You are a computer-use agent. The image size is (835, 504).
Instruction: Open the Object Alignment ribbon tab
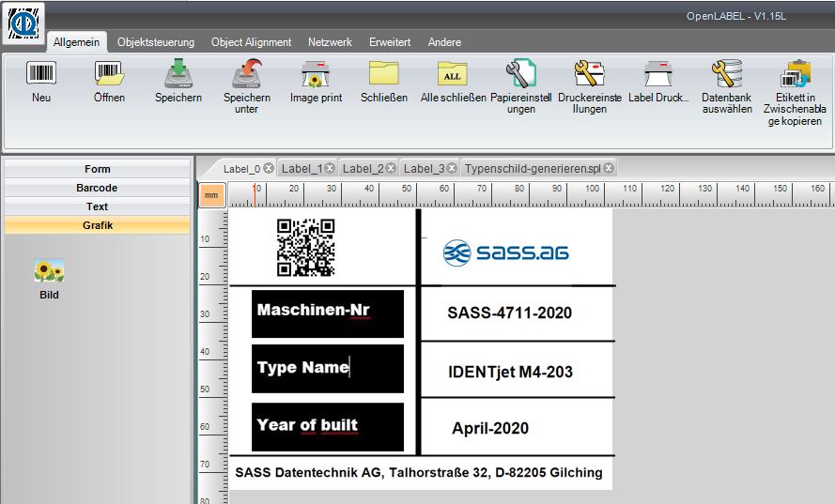pyautogui.click(x=252, y=42)
